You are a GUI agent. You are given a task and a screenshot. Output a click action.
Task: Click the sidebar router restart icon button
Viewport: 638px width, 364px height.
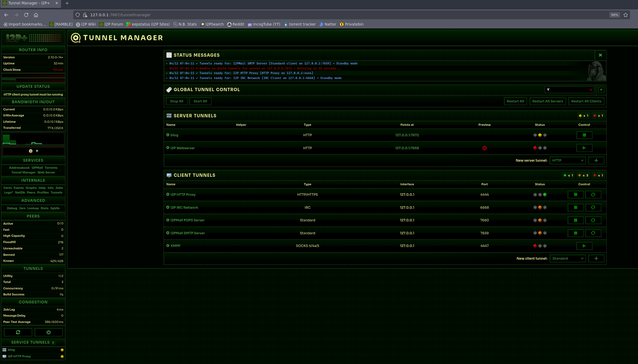coord(18,332)
